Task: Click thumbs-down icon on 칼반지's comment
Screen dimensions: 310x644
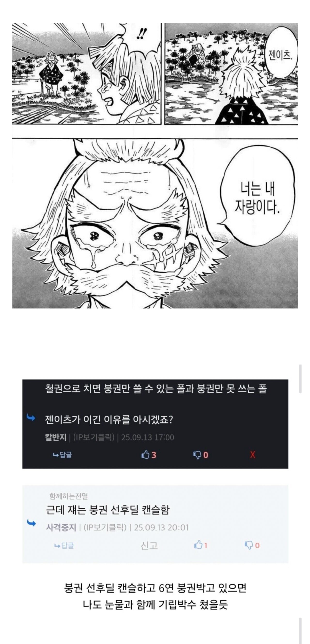Action: pyautogui.click(x=197, y=455)
